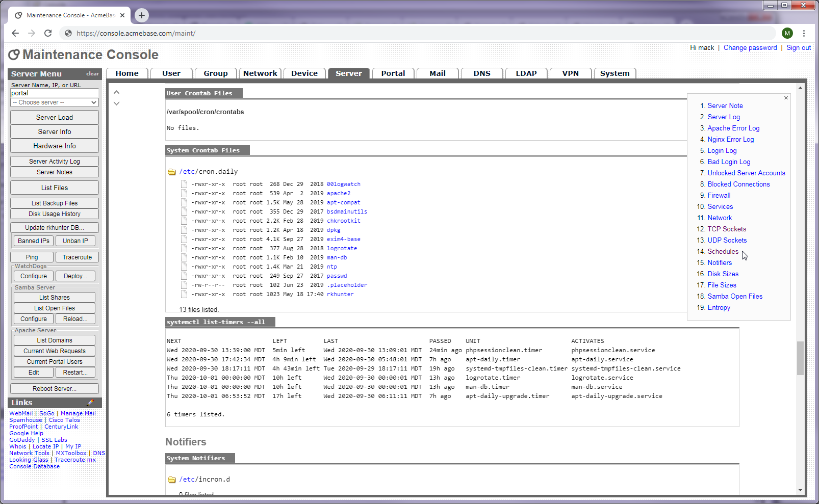
Task: Click the Server Name, IP, or URL field
Action: (55, 93)
